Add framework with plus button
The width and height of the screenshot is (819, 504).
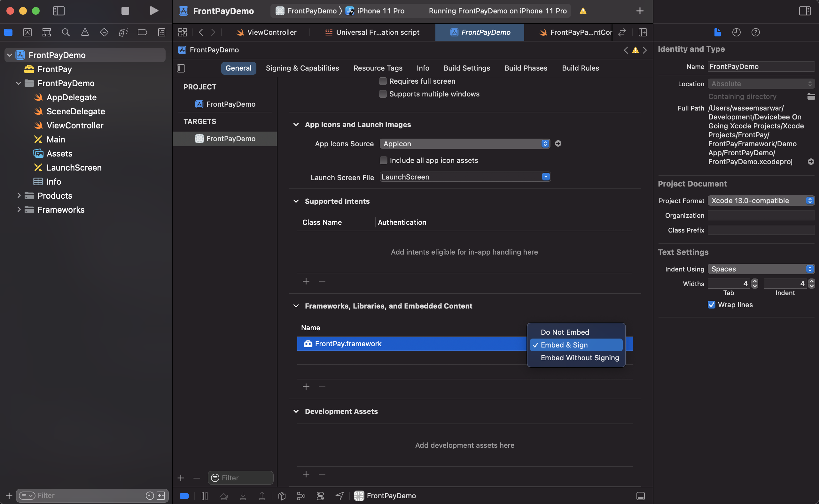tap(306, 387)
